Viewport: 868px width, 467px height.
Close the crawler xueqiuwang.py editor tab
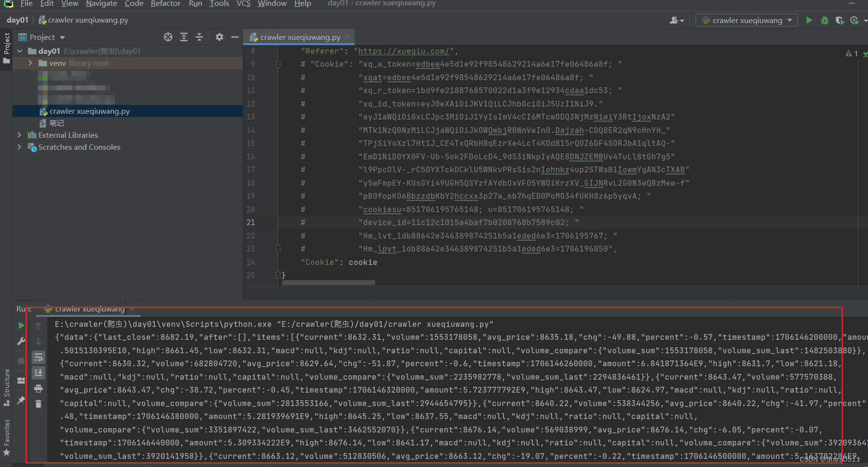point(347,37)
